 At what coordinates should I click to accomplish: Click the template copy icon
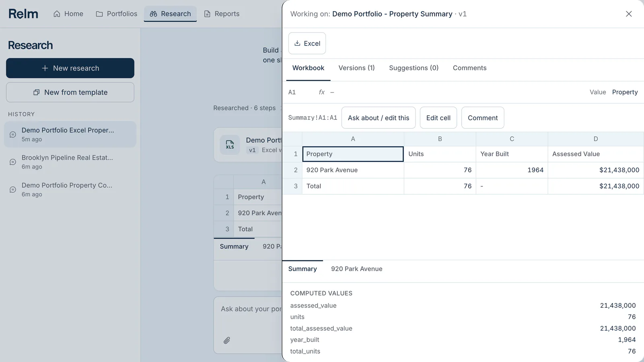(x=36, y=93)
